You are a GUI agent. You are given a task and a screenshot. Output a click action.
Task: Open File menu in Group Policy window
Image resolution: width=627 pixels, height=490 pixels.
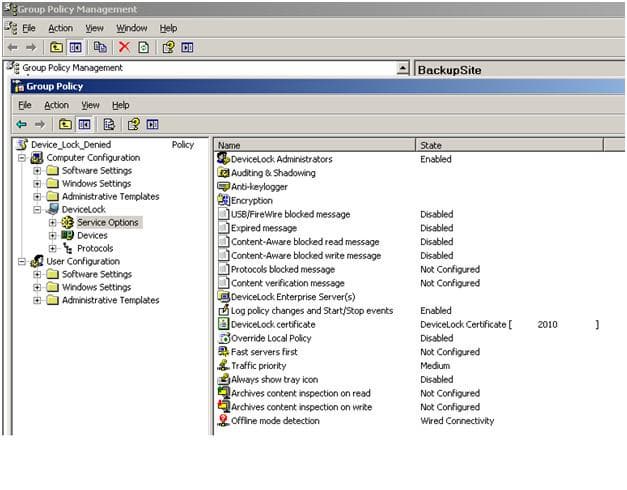25,105
